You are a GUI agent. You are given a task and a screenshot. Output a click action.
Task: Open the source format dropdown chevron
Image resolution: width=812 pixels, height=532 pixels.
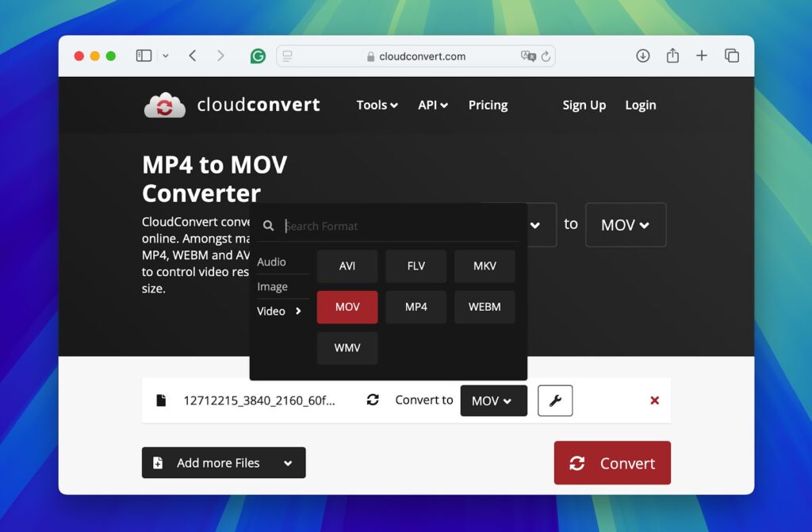[535, 225]
